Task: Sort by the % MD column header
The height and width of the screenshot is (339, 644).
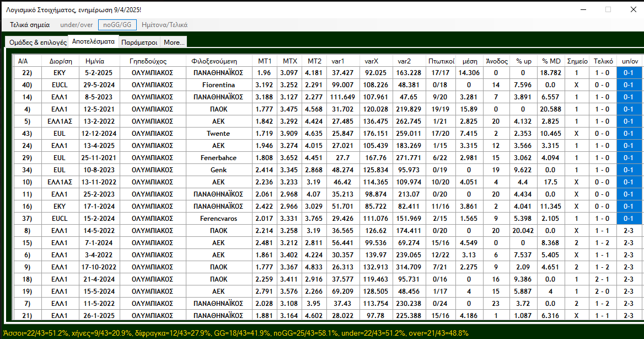Action: [551, 61]
